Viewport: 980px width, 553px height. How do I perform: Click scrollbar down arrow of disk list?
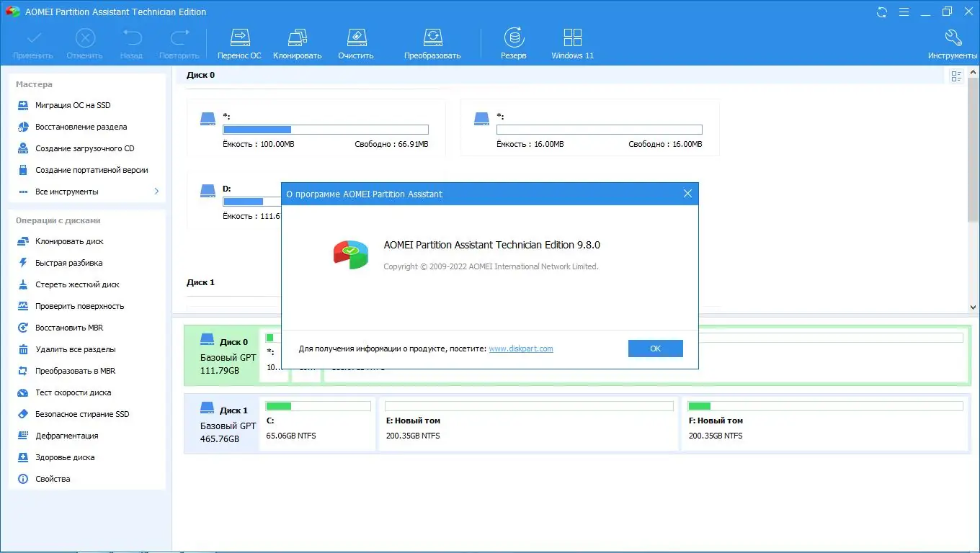point(974,307)
